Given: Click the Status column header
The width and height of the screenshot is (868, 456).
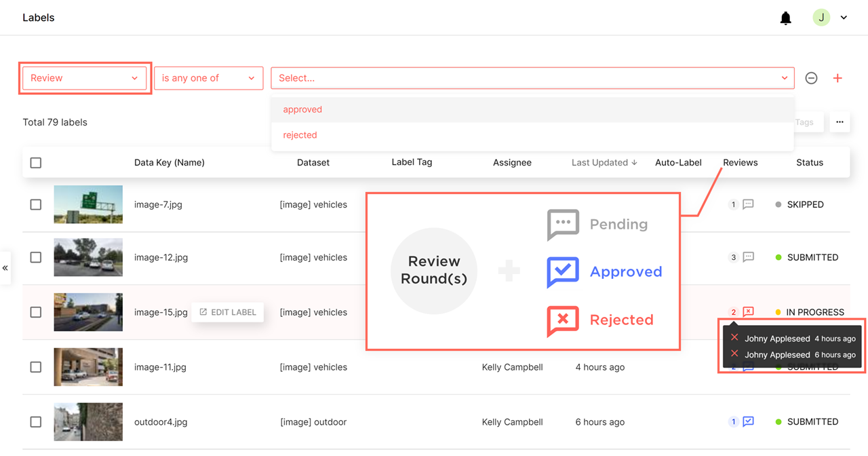Looking at the screenshot, I should tap(810, 163).
